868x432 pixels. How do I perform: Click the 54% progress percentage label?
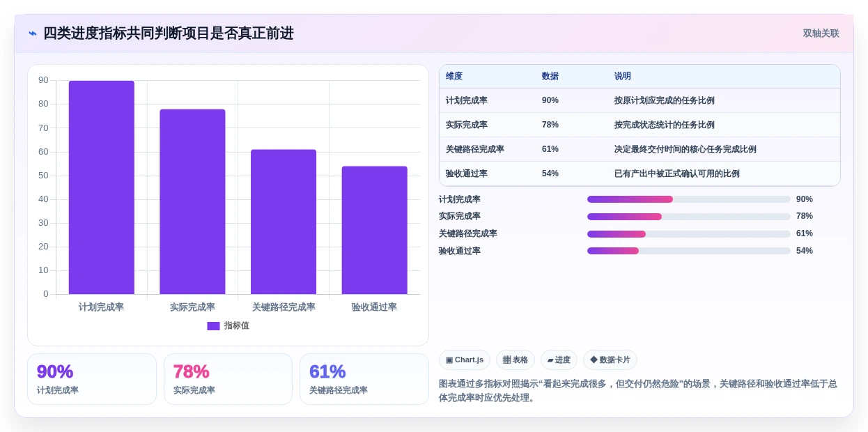pos(805,251)
